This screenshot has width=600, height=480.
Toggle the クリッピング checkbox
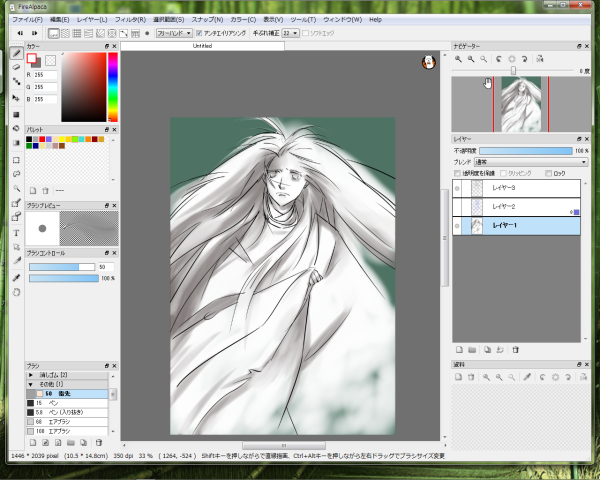tap(503, 173)
